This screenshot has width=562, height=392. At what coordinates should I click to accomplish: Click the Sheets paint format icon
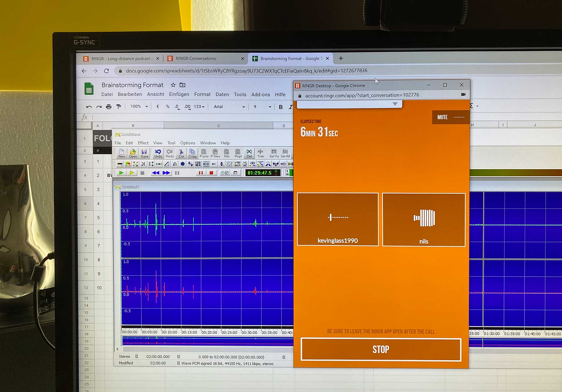(119, 107)
